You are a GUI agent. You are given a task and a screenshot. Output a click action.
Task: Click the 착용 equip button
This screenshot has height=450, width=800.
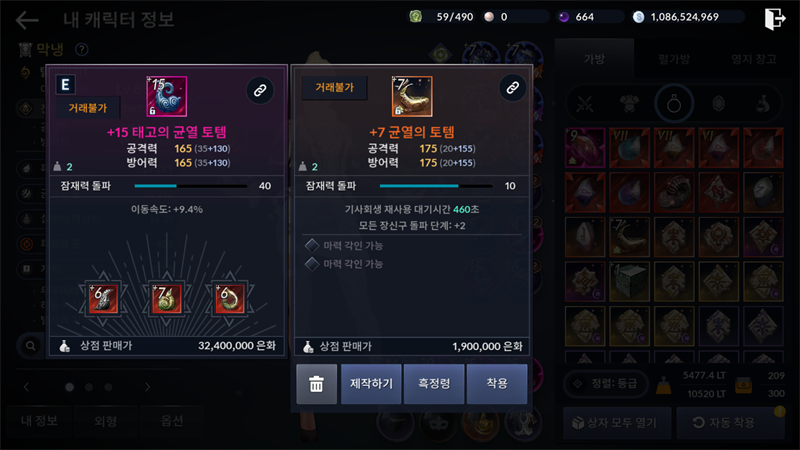coord(497,384)
